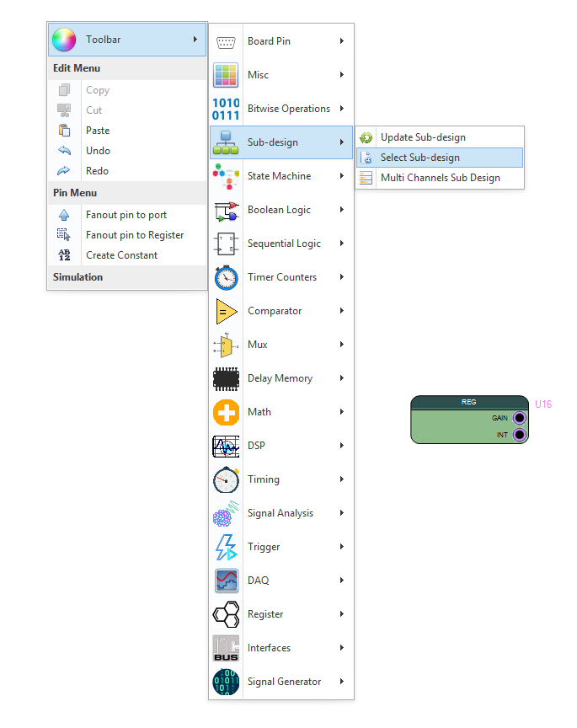
Task: Click the Undo arrow icon
Action: (64, 151)
